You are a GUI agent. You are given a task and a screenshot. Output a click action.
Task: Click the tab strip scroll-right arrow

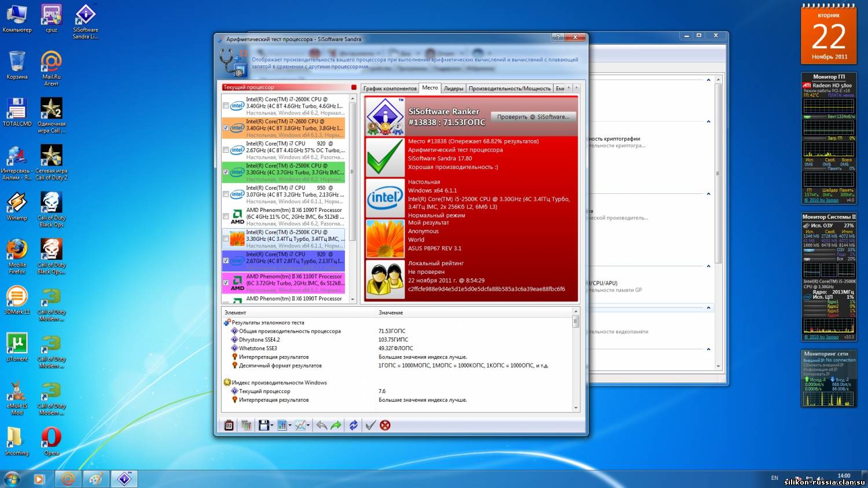(576, 87)
